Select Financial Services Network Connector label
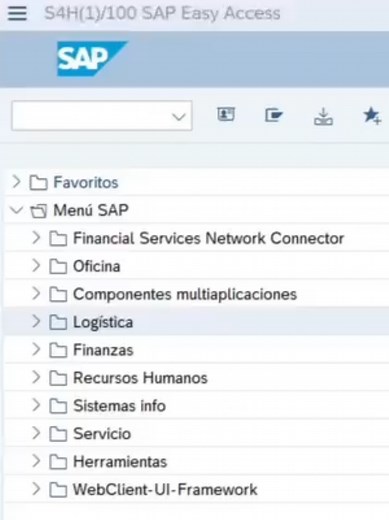This screenshot has height=520, width=389. click(x=208, y=239)
